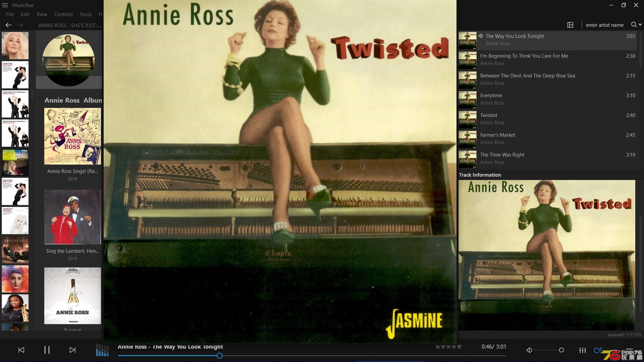This screenshot has width=644, height=362.
Task: Open the MusicBee hamburger menu
Action: [5, 5]
